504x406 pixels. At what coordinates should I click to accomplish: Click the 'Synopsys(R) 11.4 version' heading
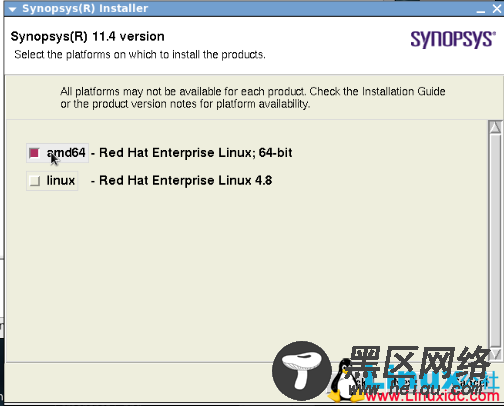point(87,36)
